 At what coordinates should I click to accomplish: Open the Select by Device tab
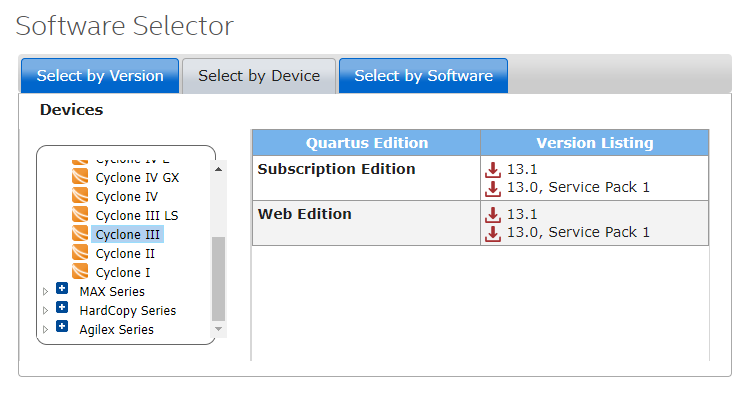259,75
